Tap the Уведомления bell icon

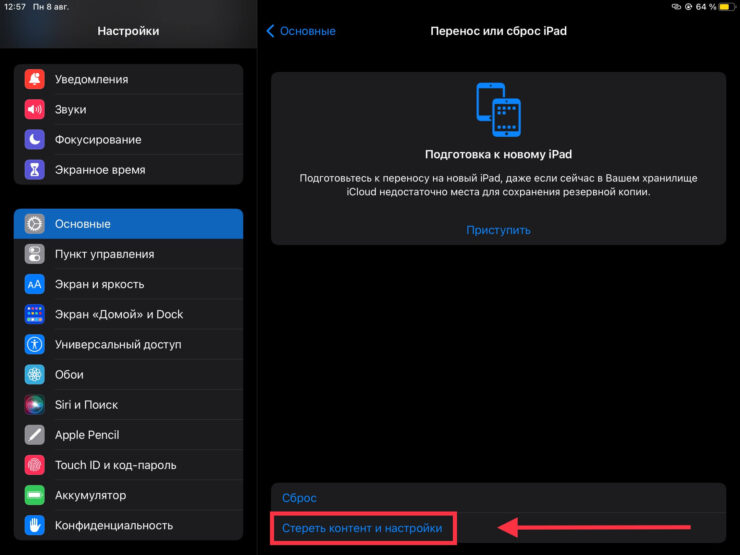pyautogui.click(x=35, y=79)
